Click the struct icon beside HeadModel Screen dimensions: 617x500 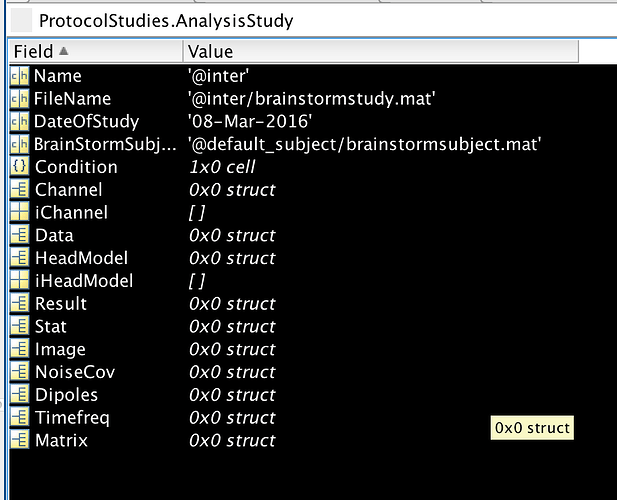coord(19,258)
